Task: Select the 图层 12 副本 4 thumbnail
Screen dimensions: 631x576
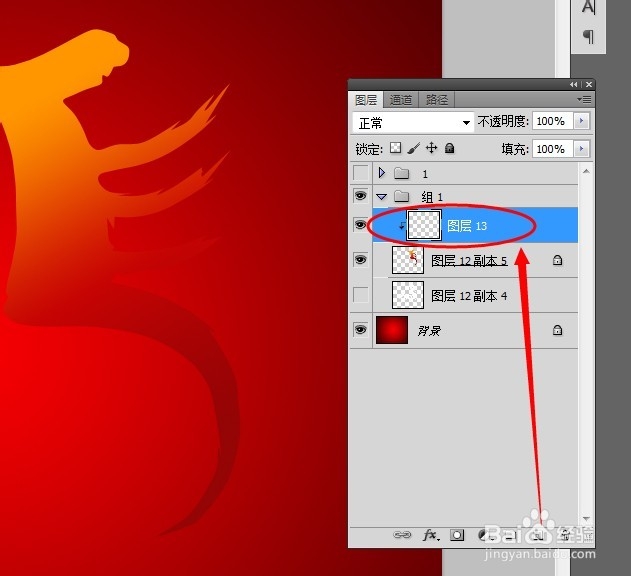Action: tap(408, 295)
